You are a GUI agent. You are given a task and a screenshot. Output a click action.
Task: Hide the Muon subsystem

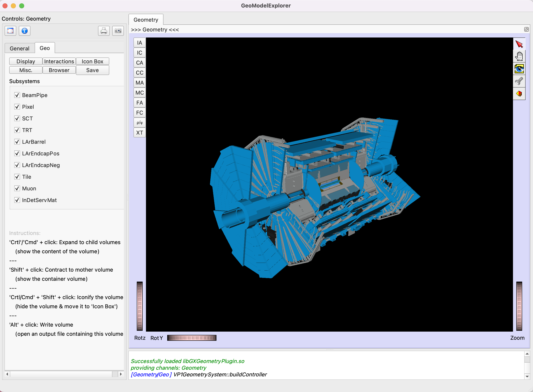pos(17,189)
